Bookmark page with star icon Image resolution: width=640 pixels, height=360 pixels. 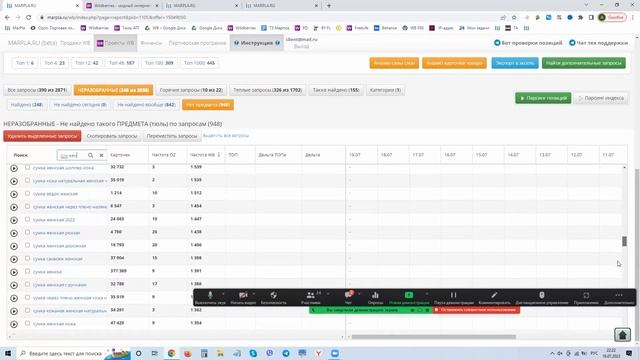(x=514, y=18)
